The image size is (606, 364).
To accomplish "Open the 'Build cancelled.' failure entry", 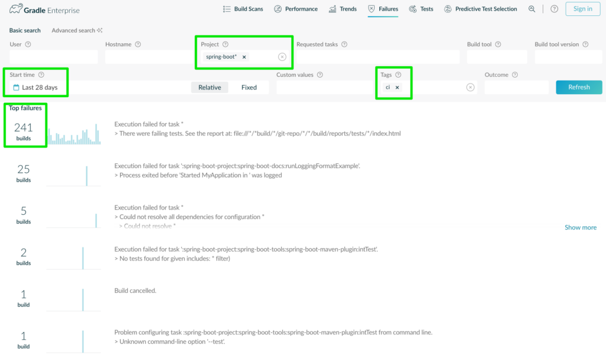I will coord(136,291).
